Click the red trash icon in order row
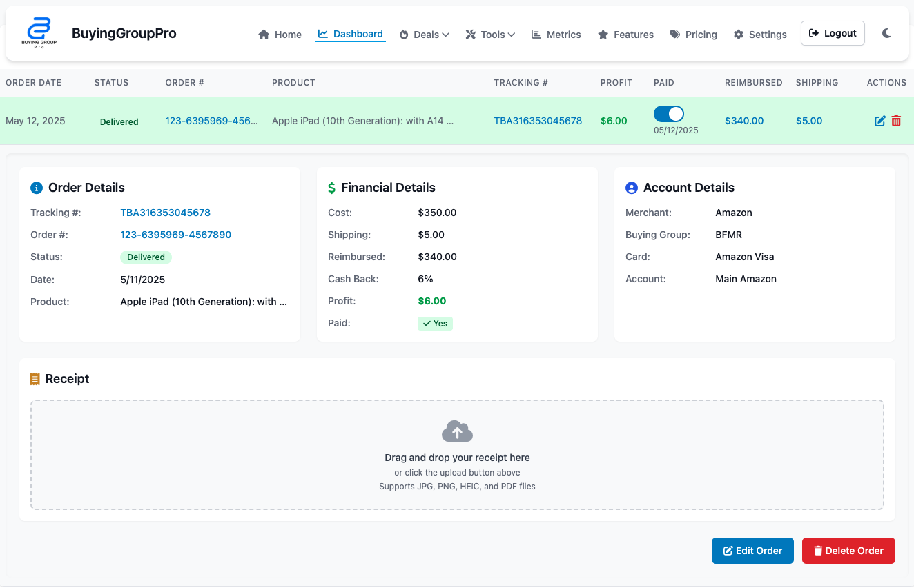 (x=896, y=121)
